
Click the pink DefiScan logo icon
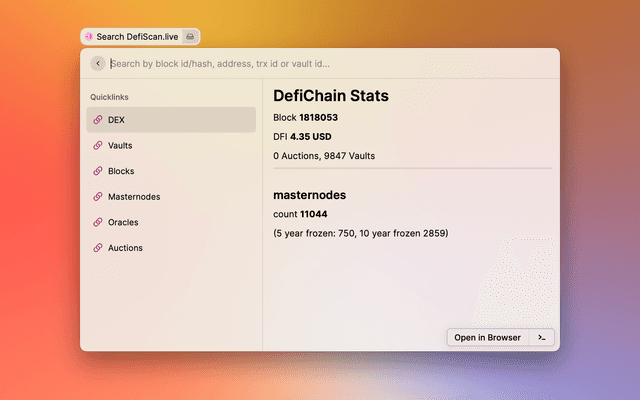(89, 37)
